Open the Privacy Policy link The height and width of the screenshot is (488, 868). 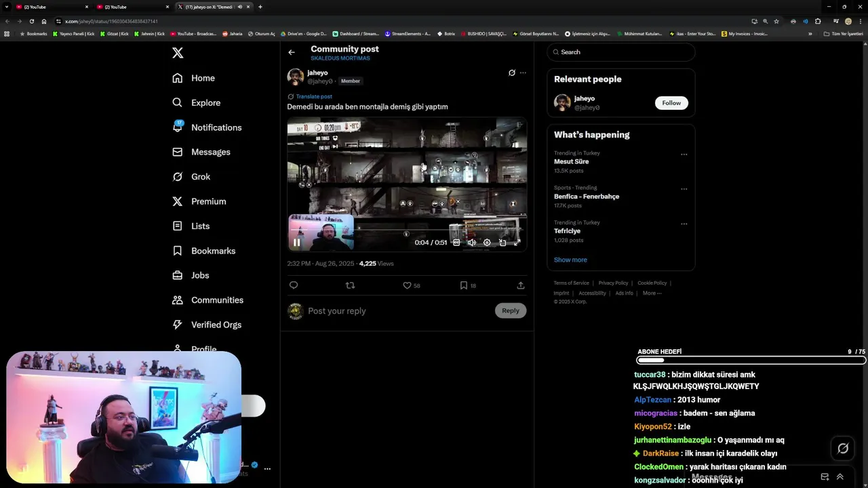[613, 283]
